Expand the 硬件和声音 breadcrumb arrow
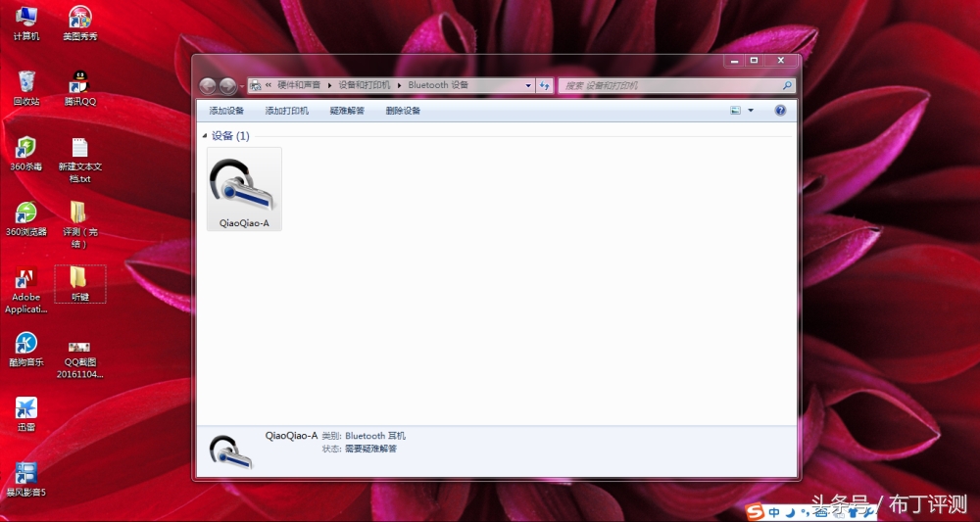 pyautogui.click(x=330, y=85)
